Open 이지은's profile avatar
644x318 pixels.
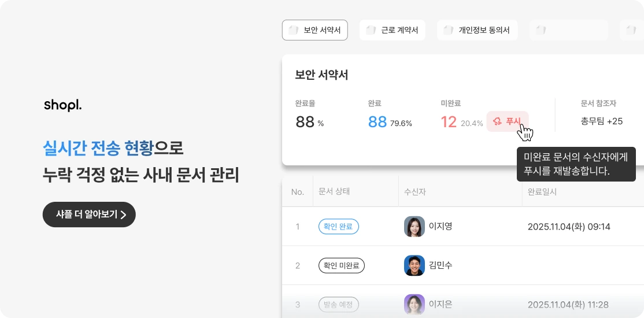tap(414, 305)
